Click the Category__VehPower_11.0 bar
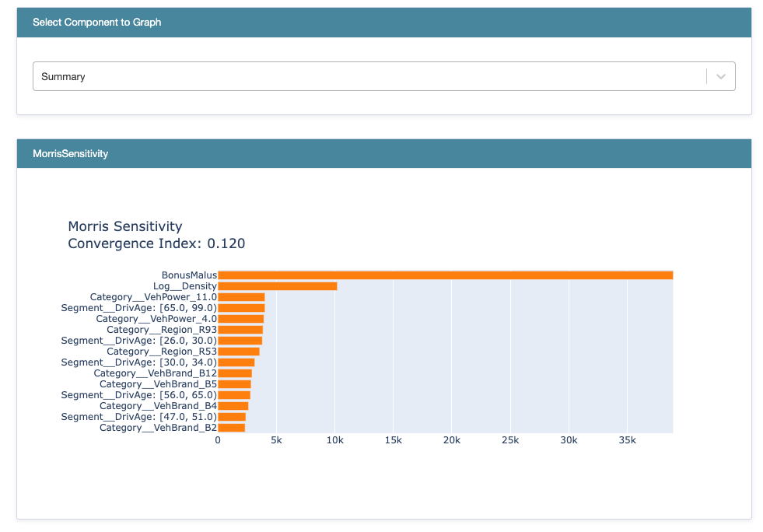Screen dimensions: 763x532 [241, 297]
